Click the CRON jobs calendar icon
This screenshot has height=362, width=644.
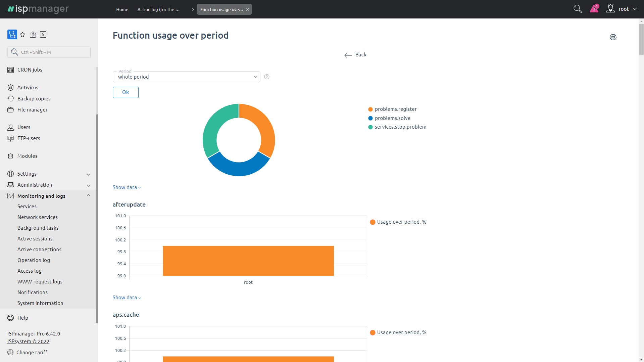coord(11,70)
